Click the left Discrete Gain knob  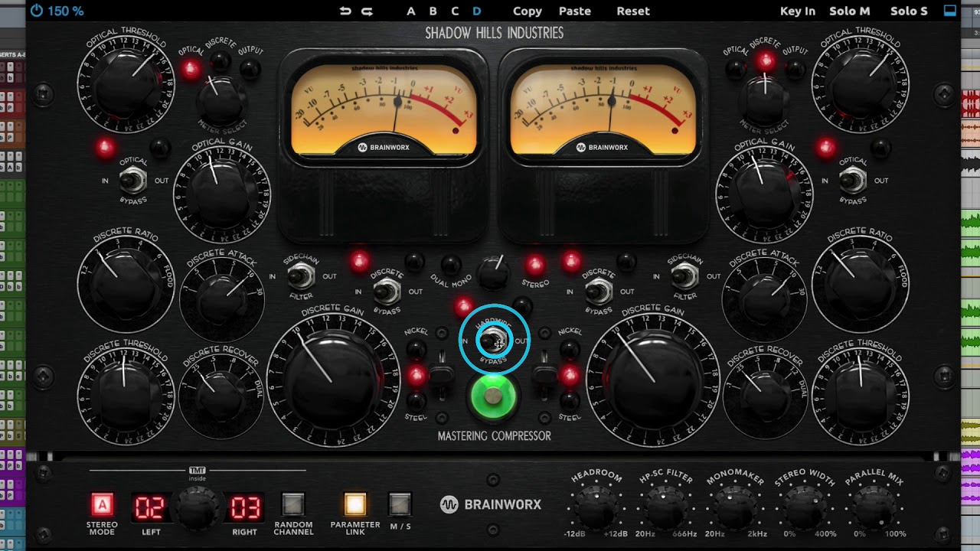pos(333,381)
